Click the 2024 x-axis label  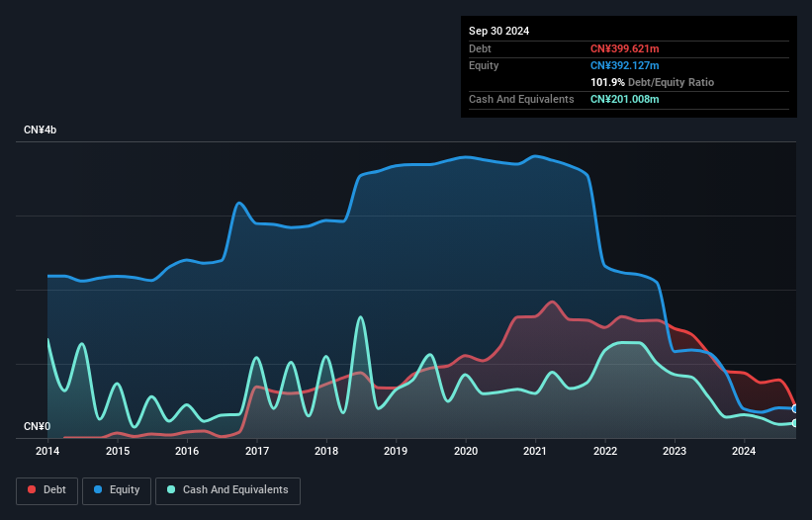(x=744, y=451)
